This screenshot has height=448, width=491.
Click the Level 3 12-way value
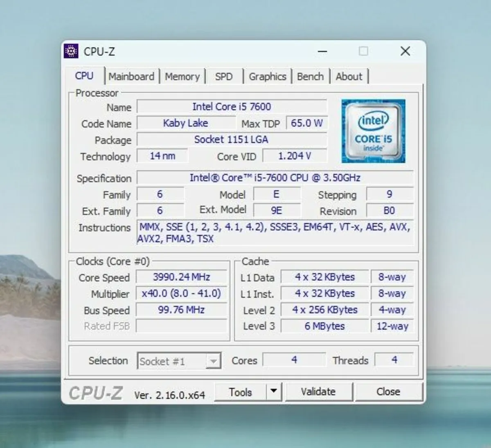392,326
